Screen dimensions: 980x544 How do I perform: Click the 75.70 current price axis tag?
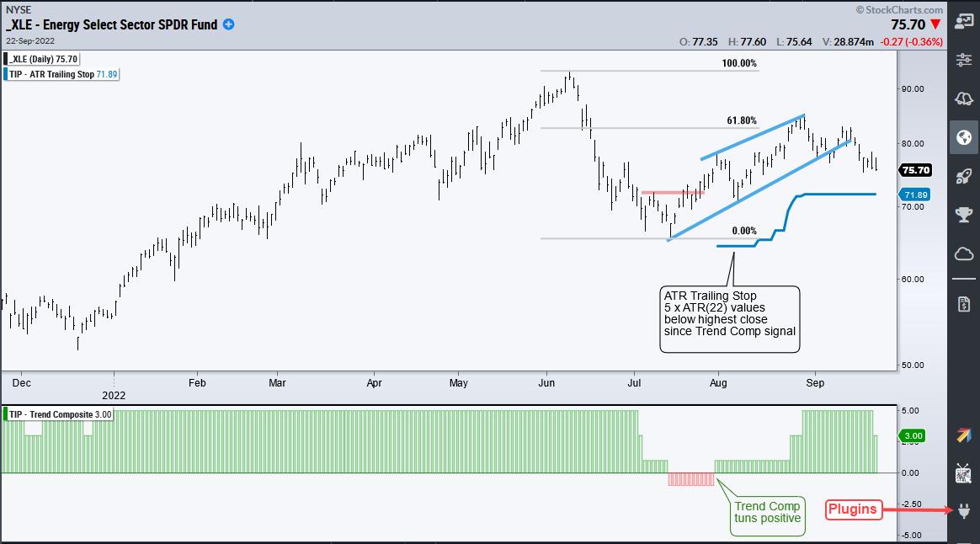(916, 170)
